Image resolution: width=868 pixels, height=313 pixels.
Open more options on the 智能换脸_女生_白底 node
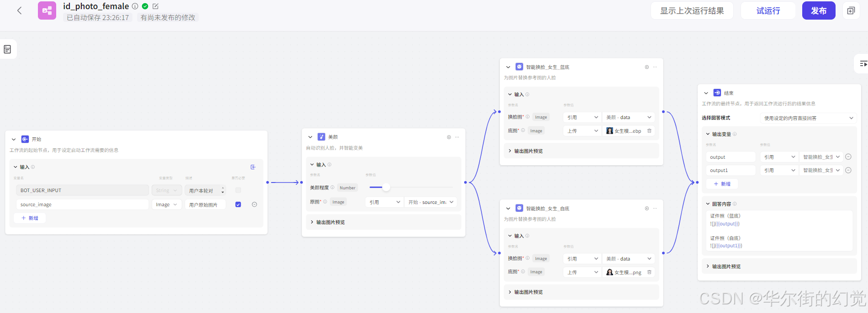(655, 209)
